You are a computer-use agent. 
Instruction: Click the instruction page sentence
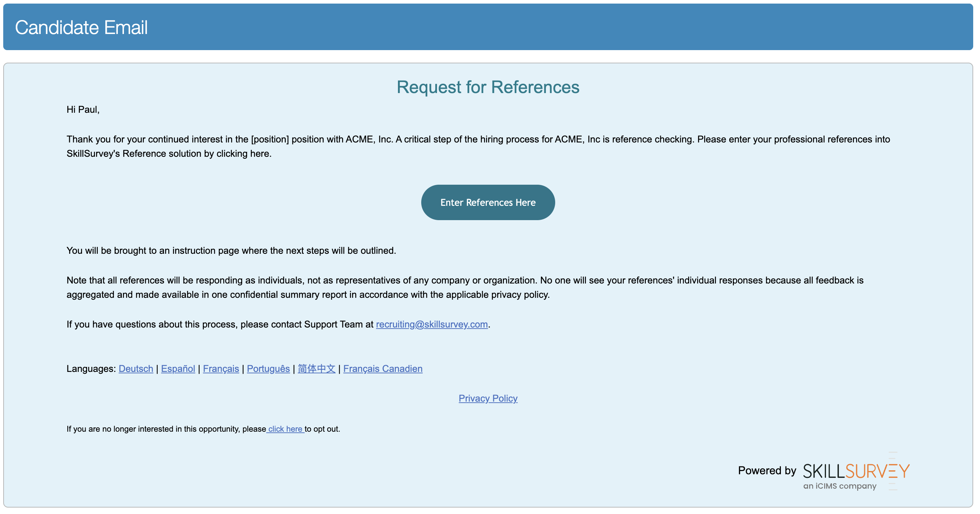[231, 251]
